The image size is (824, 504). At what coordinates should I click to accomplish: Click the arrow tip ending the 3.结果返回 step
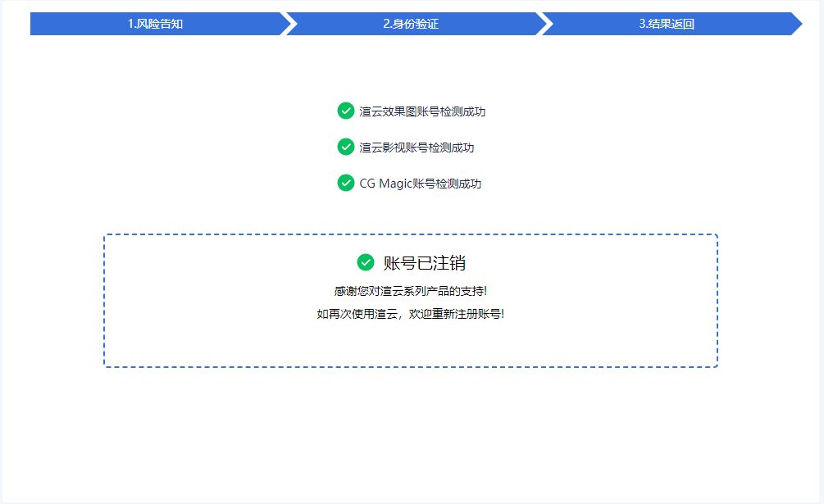coord(796,24)
